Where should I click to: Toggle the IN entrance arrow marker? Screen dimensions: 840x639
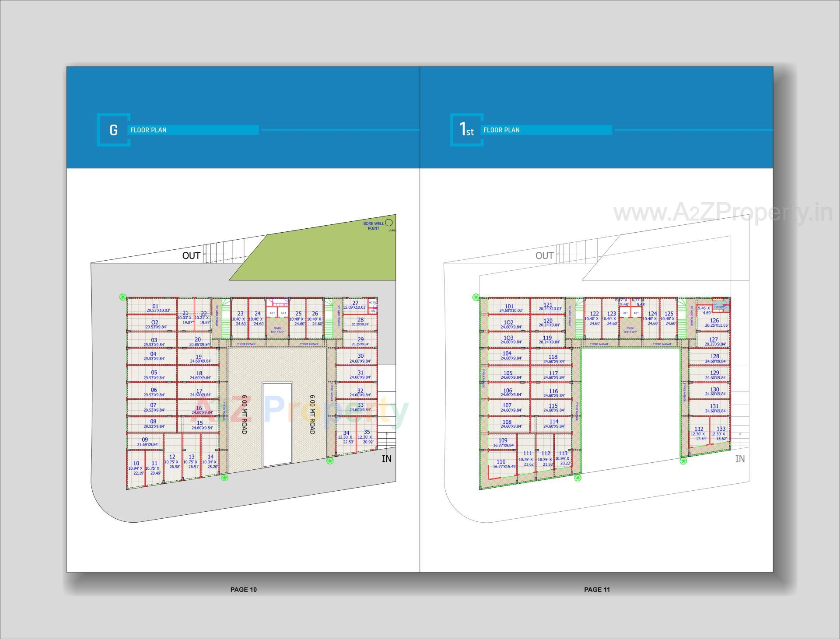point(387,459)
